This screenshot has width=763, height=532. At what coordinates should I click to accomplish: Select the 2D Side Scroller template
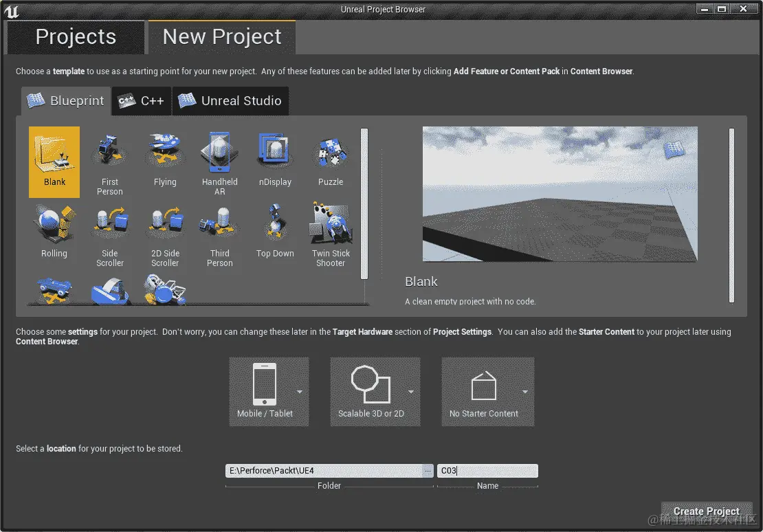(x=165, y=234)
